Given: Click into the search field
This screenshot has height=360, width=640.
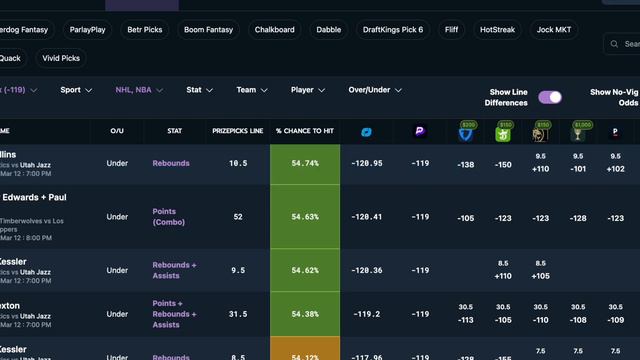Looking at the screenshot, I should click(x=622, y=44).
